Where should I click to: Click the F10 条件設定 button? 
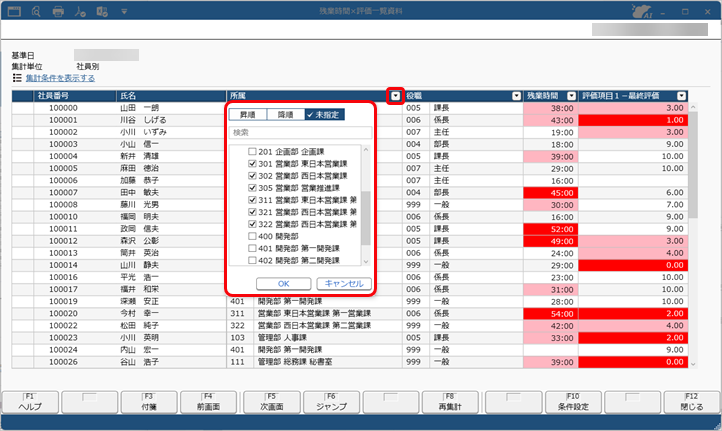pos(573,402)
